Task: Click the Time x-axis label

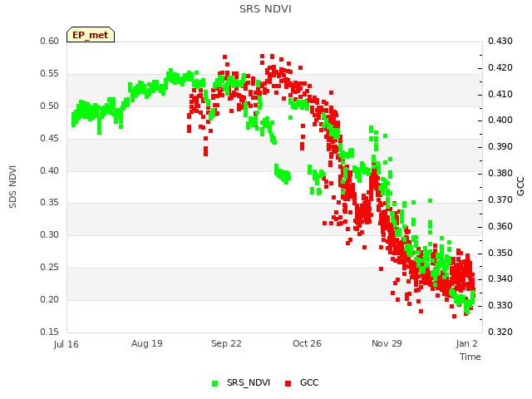Action: click(470, 357)
